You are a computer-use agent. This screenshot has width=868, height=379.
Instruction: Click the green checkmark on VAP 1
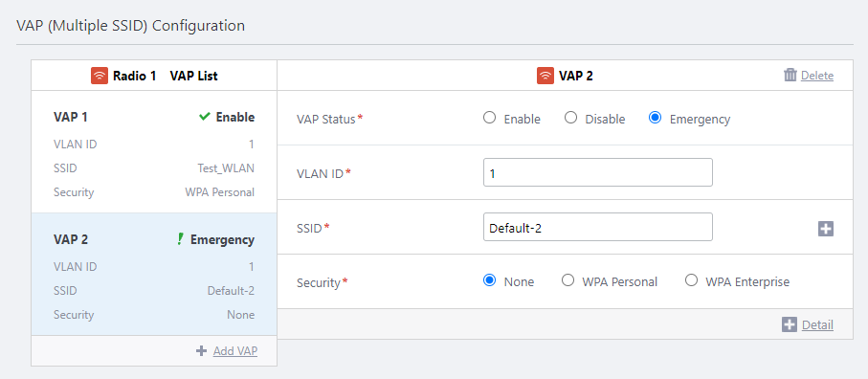[x=204, y=117]
